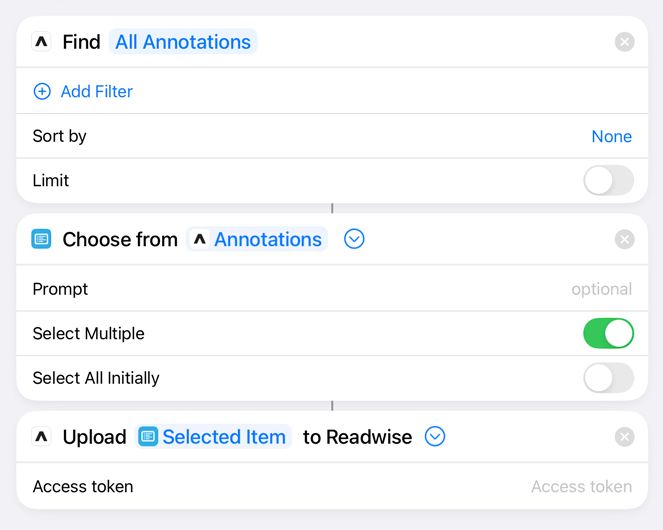Click the app icon beside Upload
Image resolution: width=663 pixels, height=530 pixels.
[41, 437]
